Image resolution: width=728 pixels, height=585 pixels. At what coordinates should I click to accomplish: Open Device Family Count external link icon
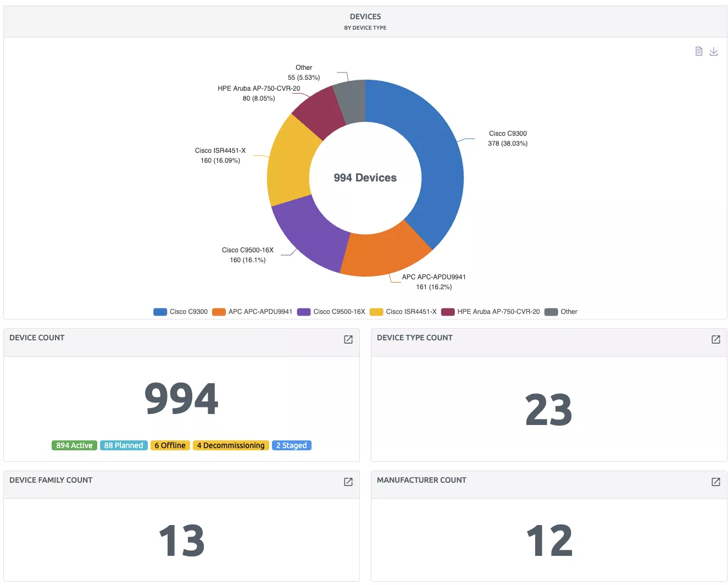(348, 482)
